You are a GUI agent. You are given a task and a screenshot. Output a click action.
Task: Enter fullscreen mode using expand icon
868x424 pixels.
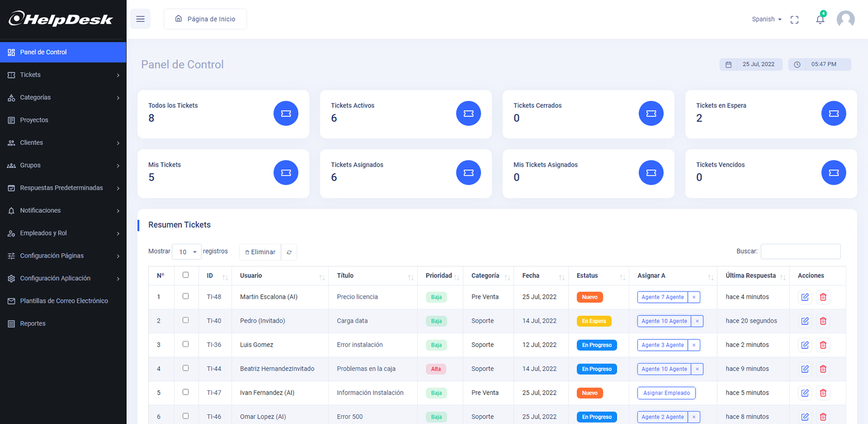tap(794, 20)
